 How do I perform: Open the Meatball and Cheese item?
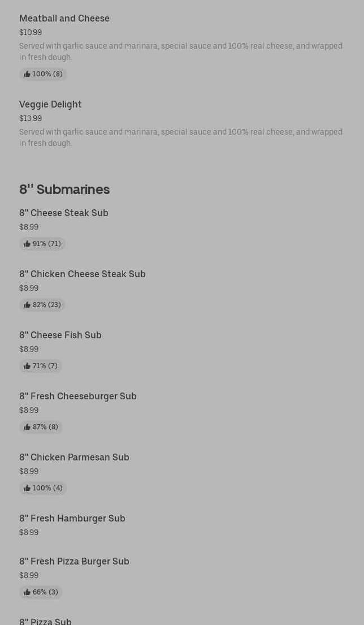(64, 19)
